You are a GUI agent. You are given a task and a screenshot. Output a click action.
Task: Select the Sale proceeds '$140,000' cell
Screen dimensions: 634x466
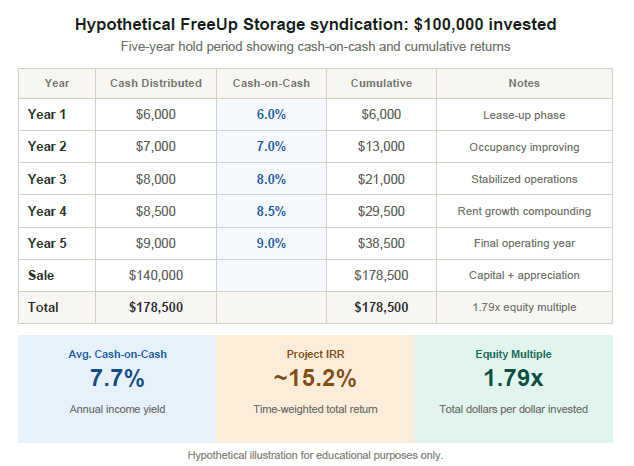click(x=156, y=275)
